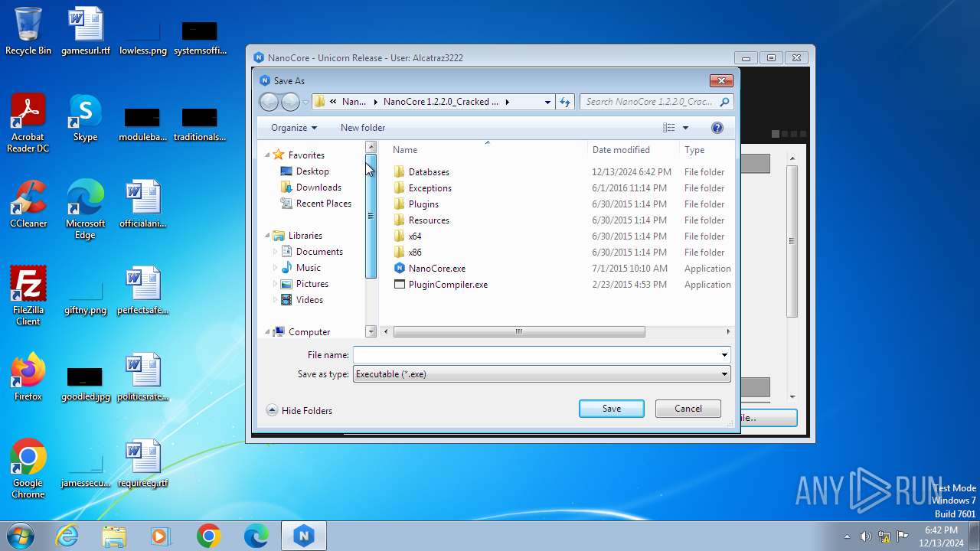
Task: Open the Help icon in dialog
Action: [717, 128]
